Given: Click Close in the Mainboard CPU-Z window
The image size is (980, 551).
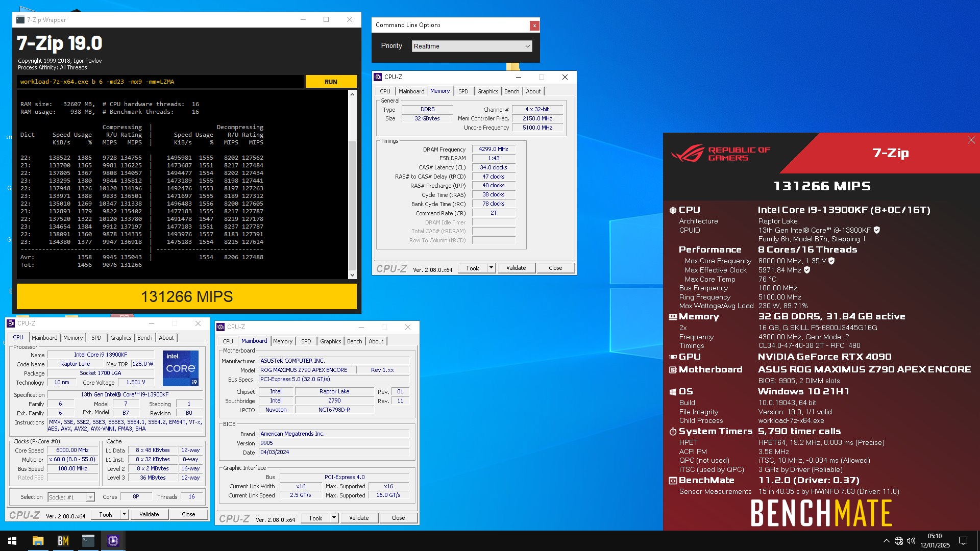Looking at the screenshot, I should point(398,518).
